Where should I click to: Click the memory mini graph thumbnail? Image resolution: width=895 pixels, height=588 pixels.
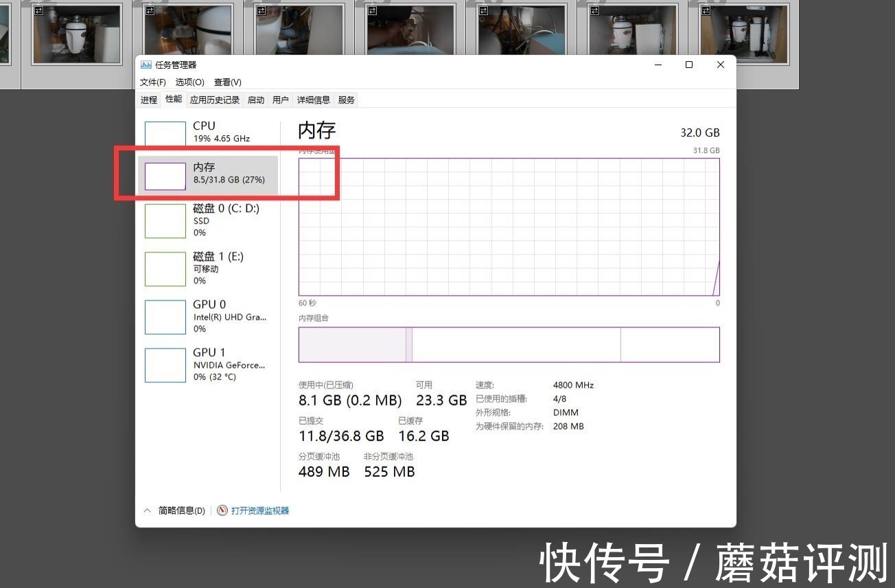click(x=165, y=176)
